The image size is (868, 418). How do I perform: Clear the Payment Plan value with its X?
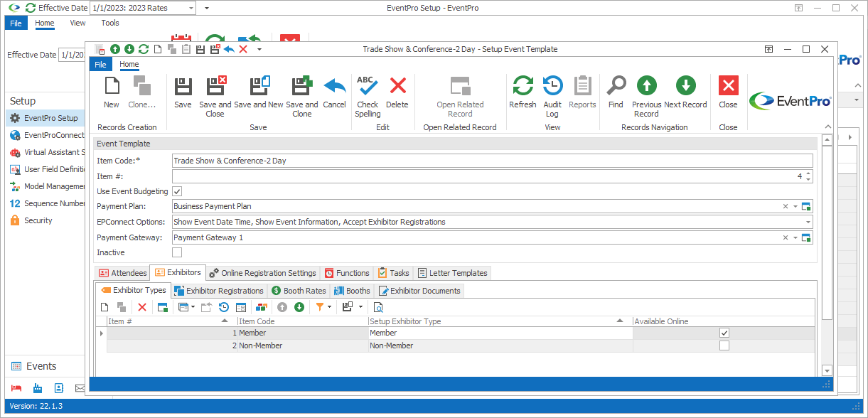[786, 206]
